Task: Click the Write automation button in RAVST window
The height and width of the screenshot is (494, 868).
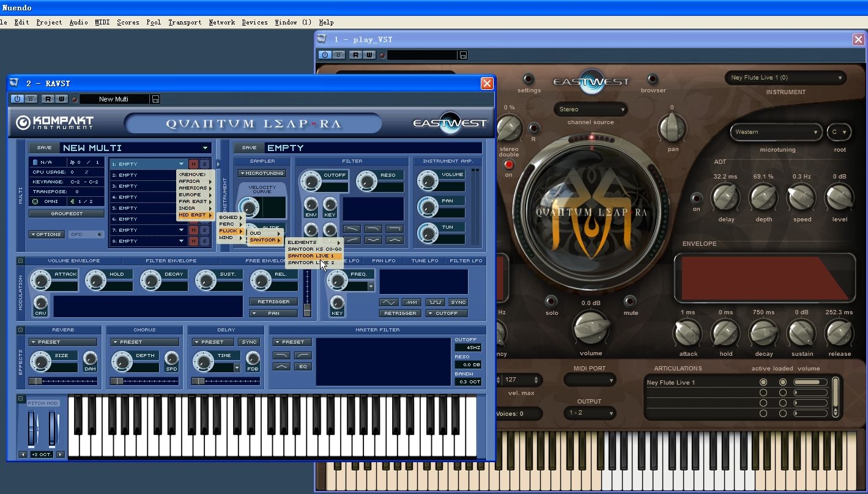Action: pos(61,99)
